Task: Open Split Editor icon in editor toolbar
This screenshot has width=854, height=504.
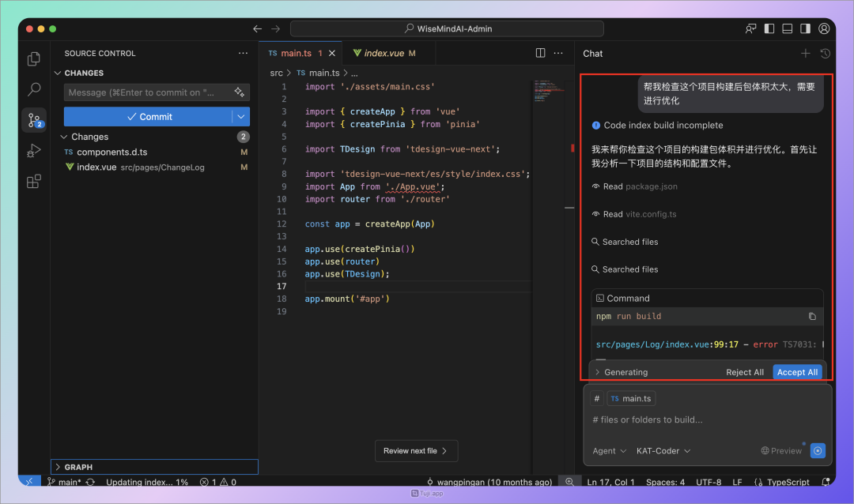Action: (x=539, y=53)
